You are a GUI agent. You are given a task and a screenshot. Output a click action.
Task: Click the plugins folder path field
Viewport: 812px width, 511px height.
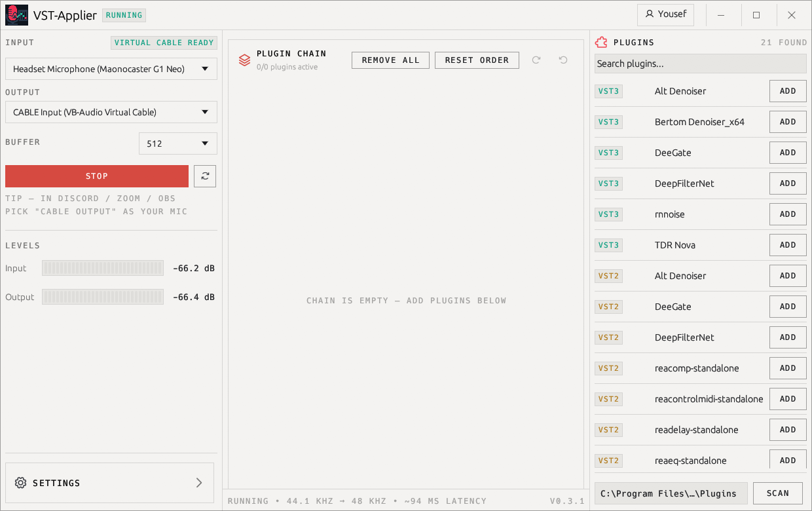point(671,493)
